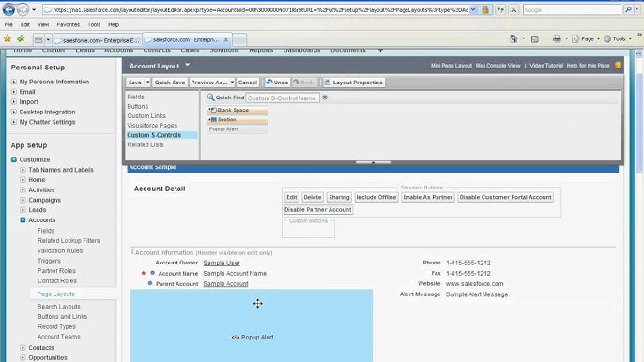
Task: Click the search magnifier icon in browser
Action: [628, 9]
